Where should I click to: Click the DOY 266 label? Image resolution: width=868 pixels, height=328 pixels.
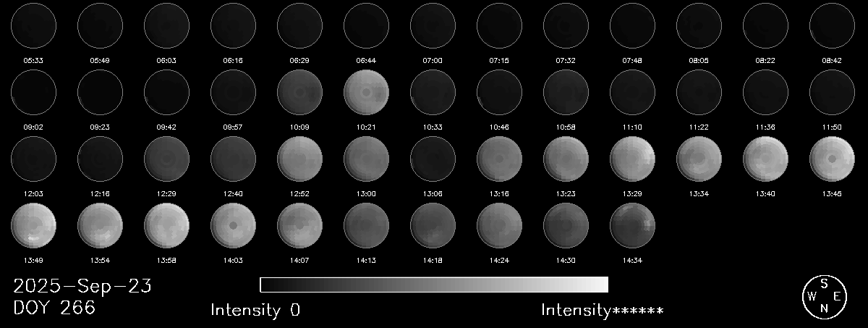[54, 308]
